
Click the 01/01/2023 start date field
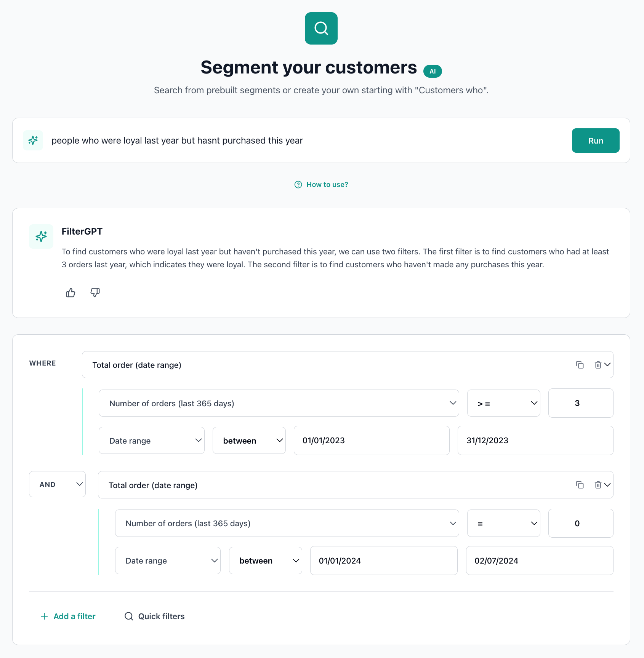coord(372,440)
